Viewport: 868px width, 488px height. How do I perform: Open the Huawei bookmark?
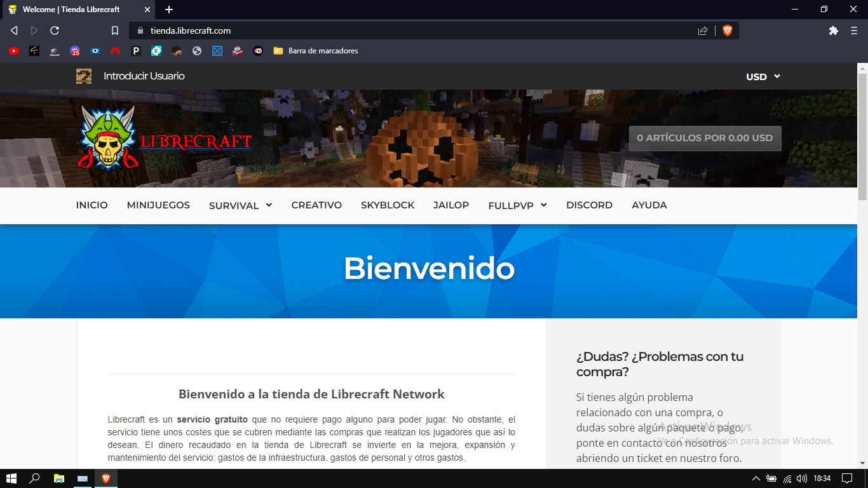click(116, 51)
